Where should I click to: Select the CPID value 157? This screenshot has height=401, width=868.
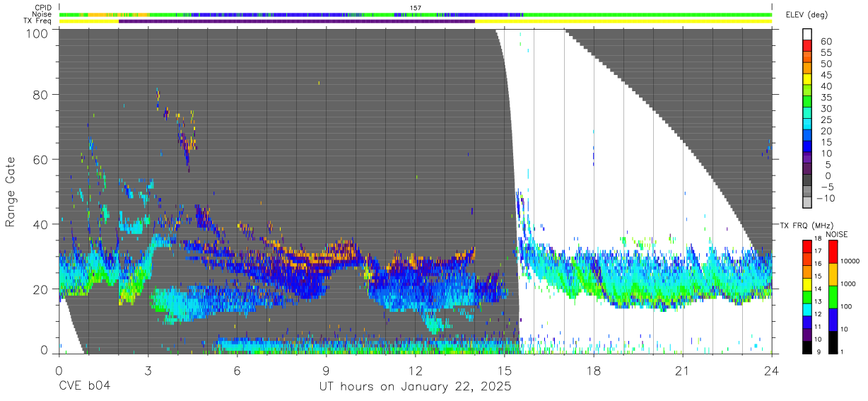click(416, 8)
